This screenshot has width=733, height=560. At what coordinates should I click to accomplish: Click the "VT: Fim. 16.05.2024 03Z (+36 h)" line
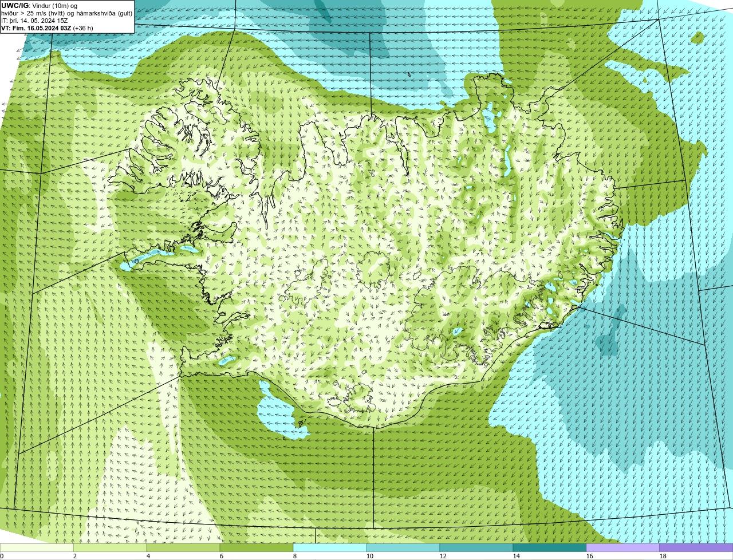(x=47, y=28)
